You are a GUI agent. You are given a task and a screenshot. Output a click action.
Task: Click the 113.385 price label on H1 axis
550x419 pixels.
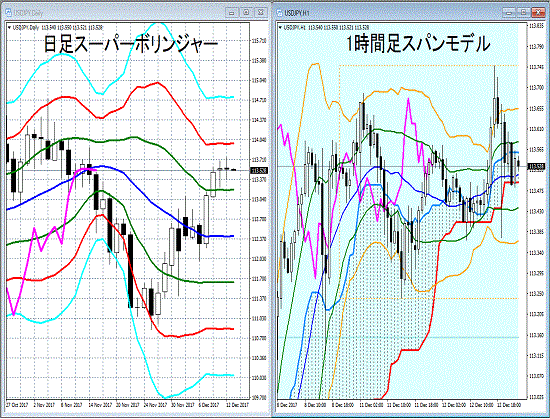(x=536, y=232)
